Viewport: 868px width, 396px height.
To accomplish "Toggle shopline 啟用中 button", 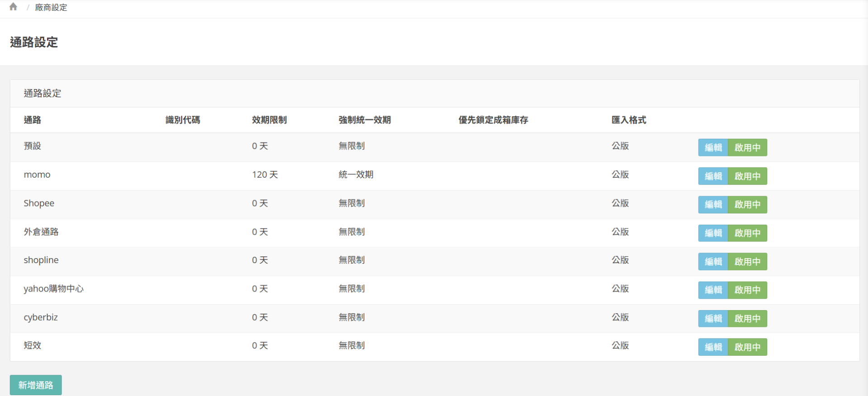I will point(747,261).
